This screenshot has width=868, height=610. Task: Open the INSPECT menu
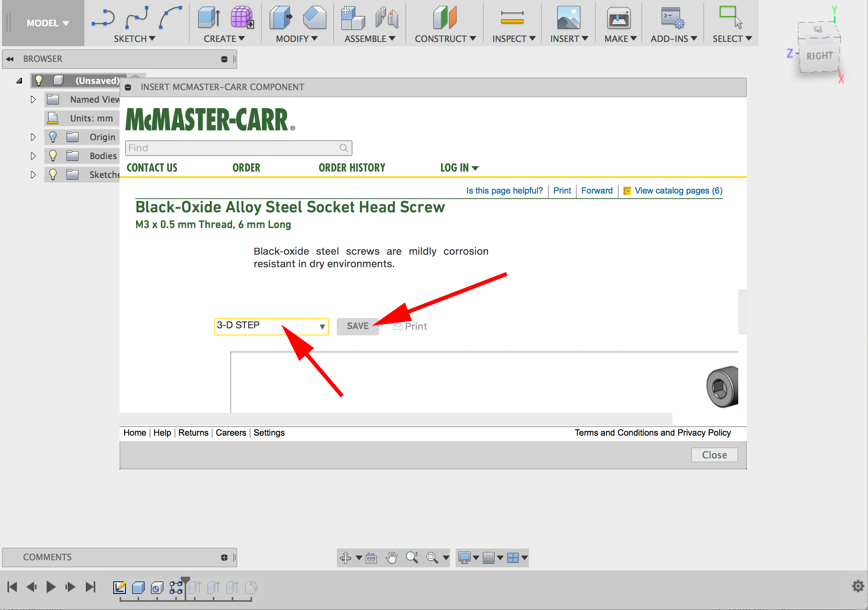pos(514,38)
